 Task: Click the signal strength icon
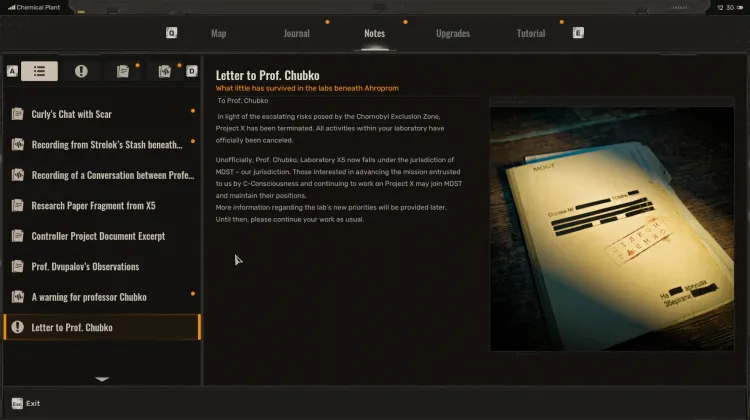click(11, 7)
